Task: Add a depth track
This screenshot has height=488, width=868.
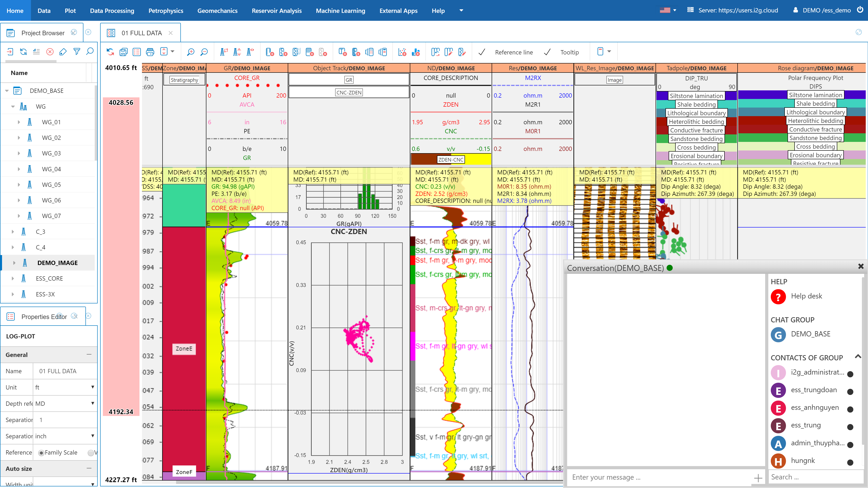Action: pos(270,52)
